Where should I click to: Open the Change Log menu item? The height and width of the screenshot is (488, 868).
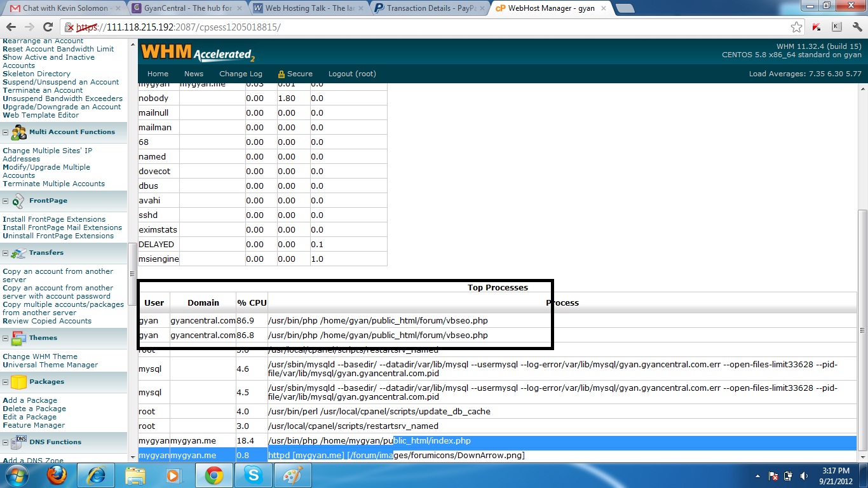(x=241, y=74)
